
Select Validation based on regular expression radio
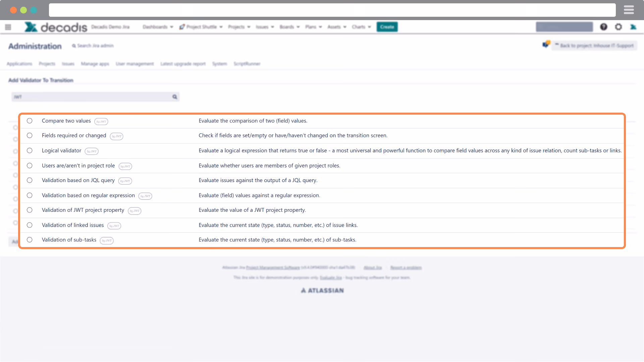click(30, 195)
